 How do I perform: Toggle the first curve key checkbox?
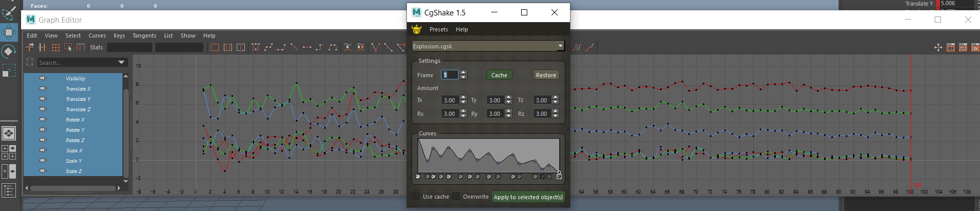418,177
